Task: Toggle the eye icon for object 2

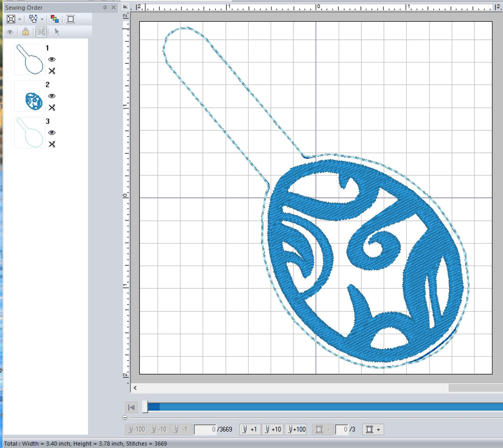Action: tap(52, 96)
